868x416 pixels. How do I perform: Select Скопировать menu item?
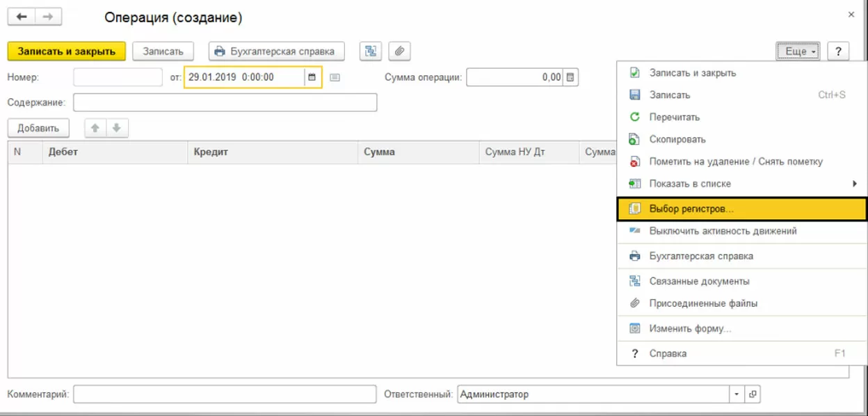[x=741, y=139]
